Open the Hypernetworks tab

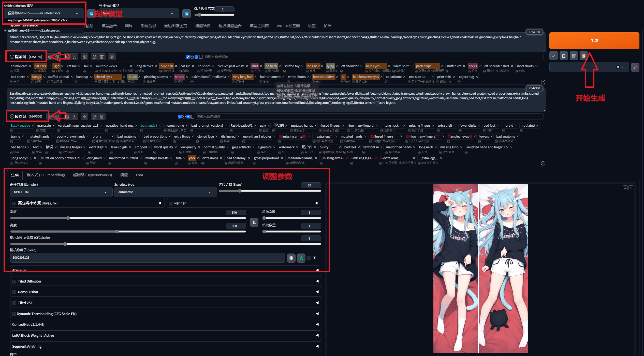(x=92, y=175)
